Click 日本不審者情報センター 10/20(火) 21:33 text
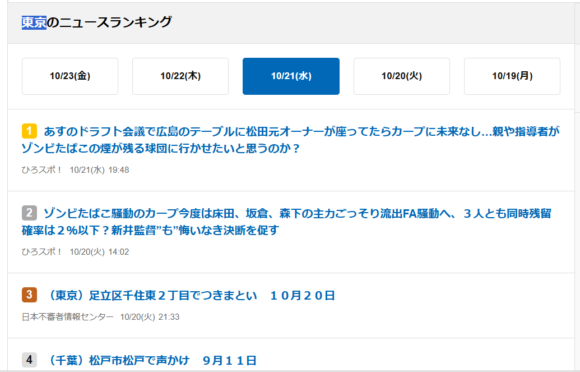Viewport: 580px width, 372px height. click(x=101, y=317)
